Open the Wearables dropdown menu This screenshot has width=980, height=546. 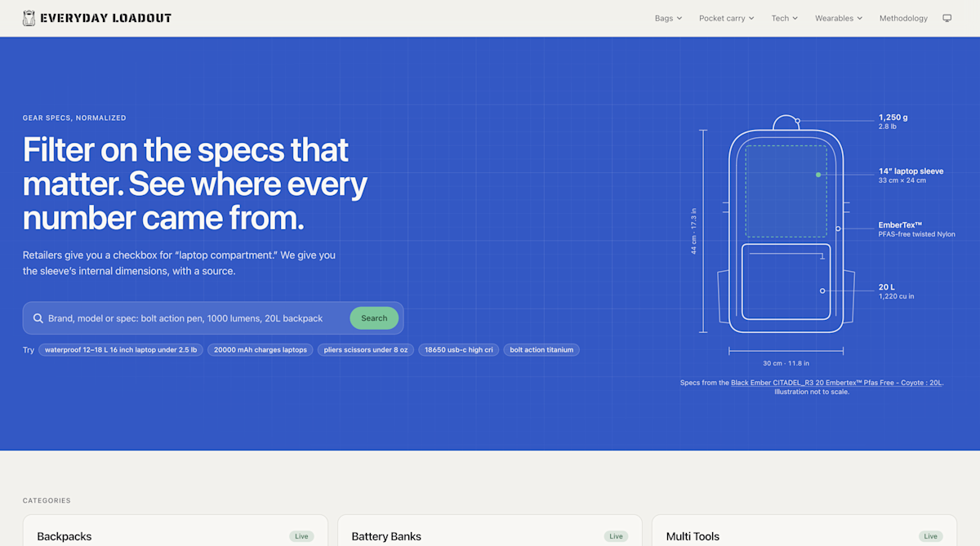click(x=839, y=18)
